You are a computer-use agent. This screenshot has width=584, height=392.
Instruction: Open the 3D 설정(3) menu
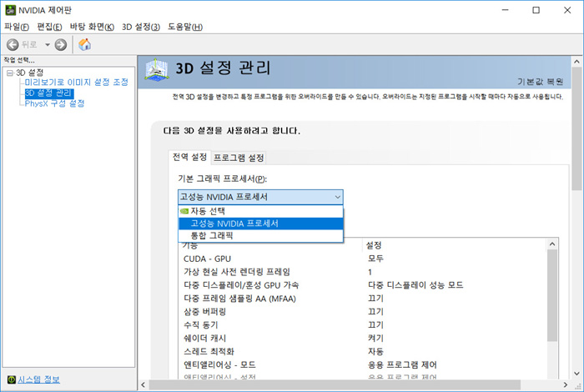click(141, 27)
